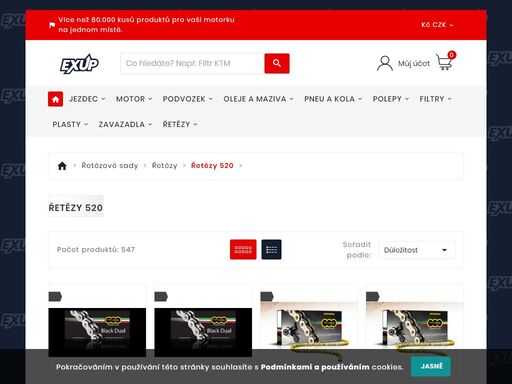Expand the MOTOR menu
This screenshot has width=512, height=384.
(134, 99)
